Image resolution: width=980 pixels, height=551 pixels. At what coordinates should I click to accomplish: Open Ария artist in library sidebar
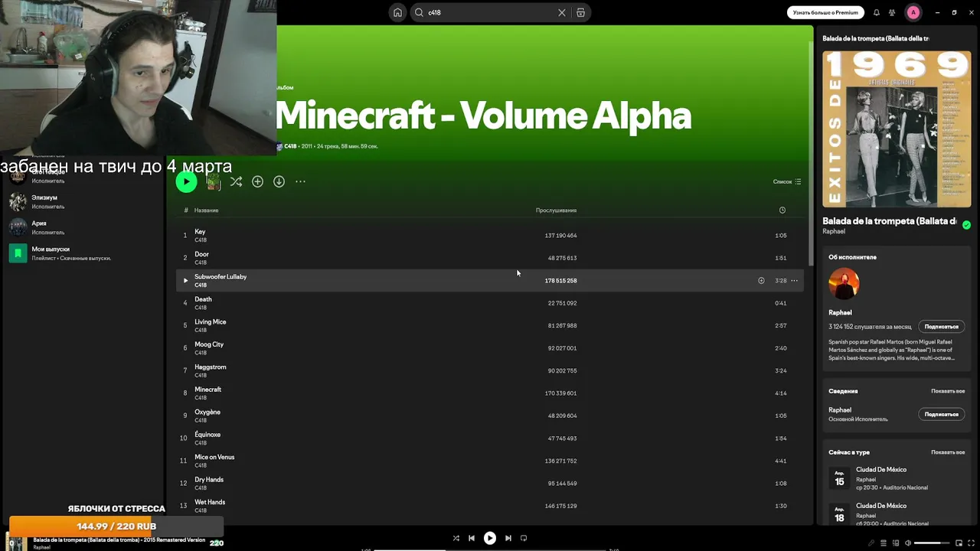84,227
